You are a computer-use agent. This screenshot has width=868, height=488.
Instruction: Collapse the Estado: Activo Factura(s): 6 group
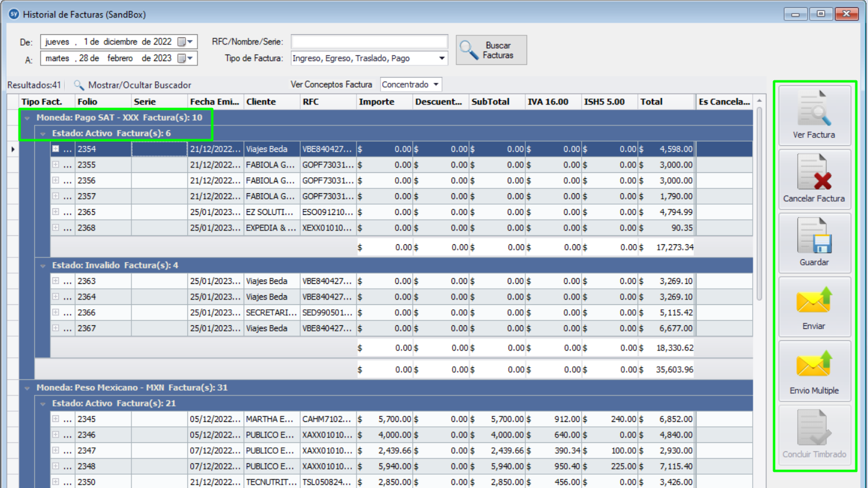[43, 133]
